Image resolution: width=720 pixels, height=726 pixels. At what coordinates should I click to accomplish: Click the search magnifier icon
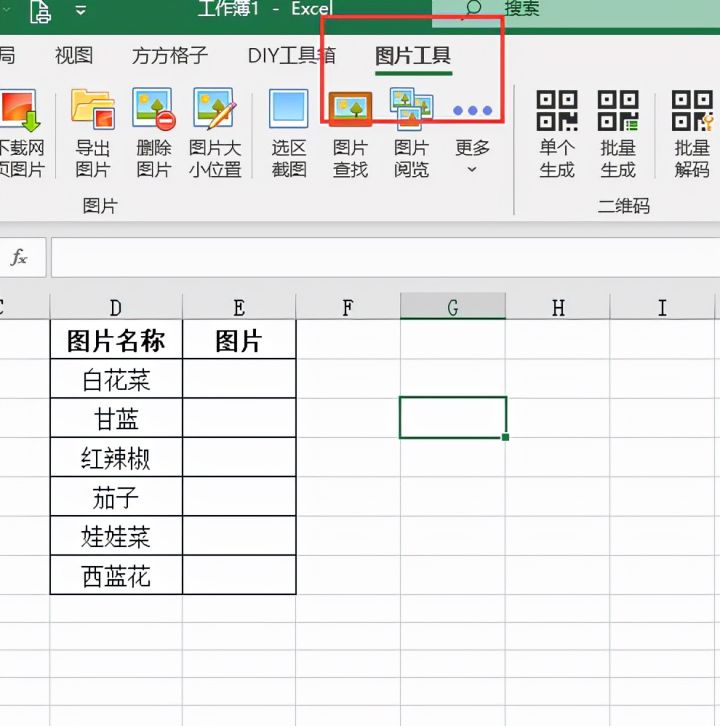tap(472, 8)
